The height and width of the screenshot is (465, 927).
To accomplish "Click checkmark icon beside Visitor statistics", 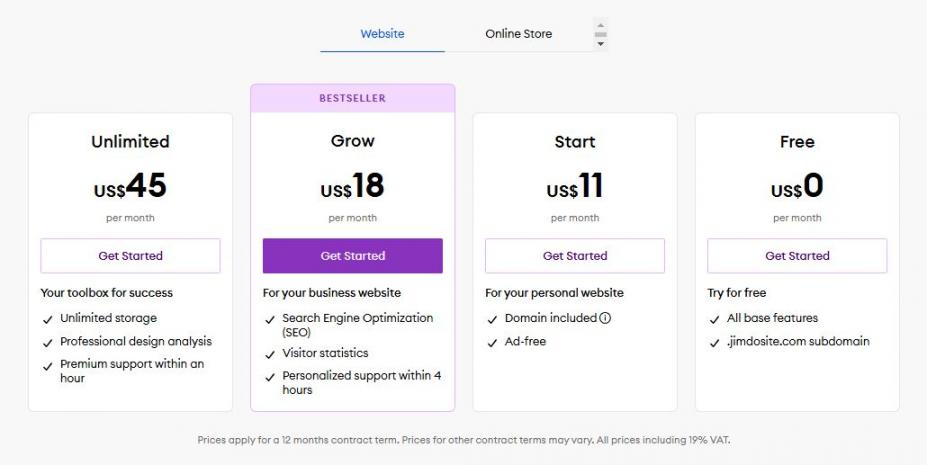I will 270,354.
